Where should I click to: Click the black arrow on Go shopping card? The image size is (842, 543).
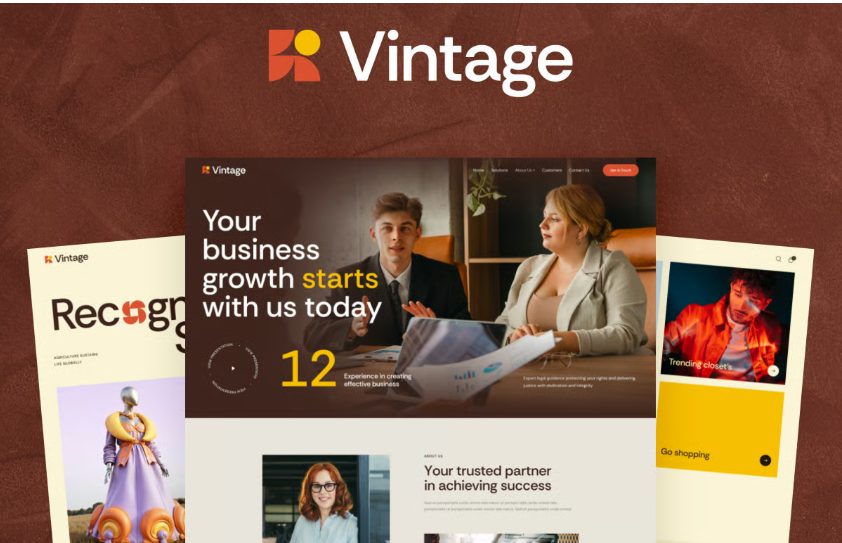coord(765,460)
